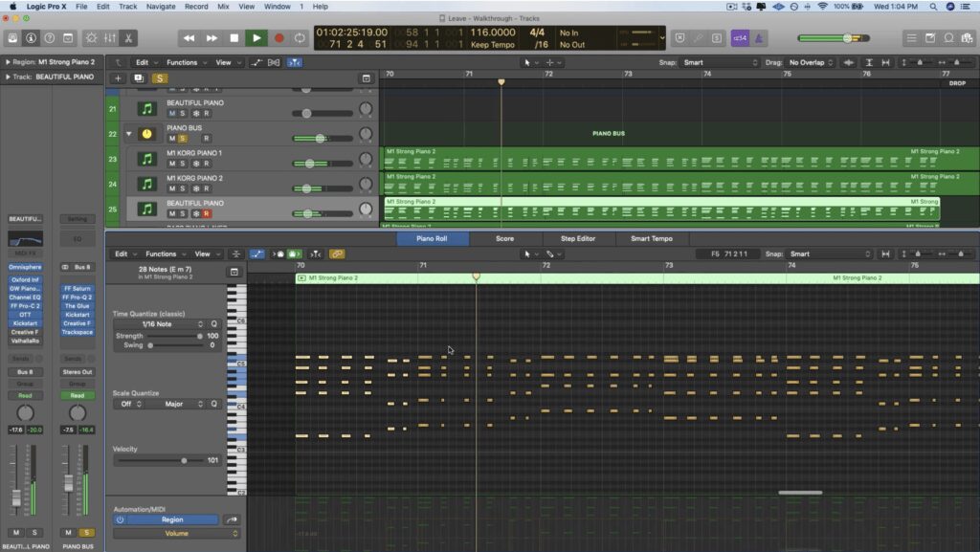
Task: Open the Track menu in menu bar
Action: point(127,7)
